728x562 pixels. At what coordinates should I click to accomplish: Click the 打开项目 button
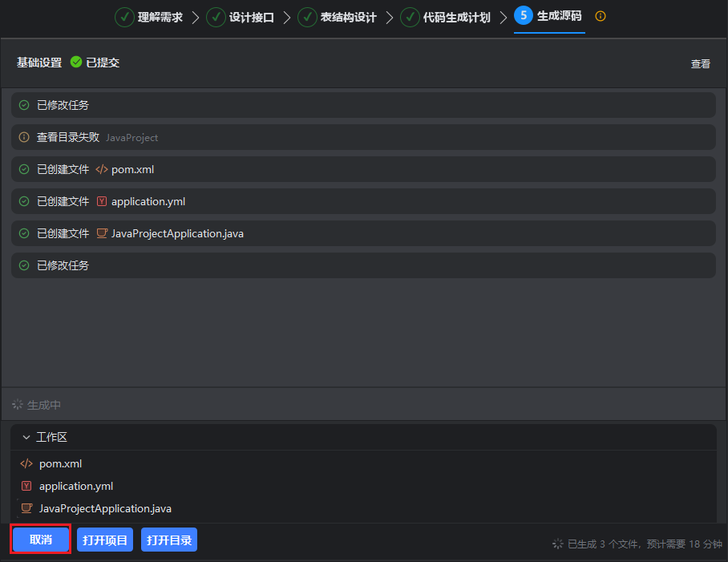(105, 540)
